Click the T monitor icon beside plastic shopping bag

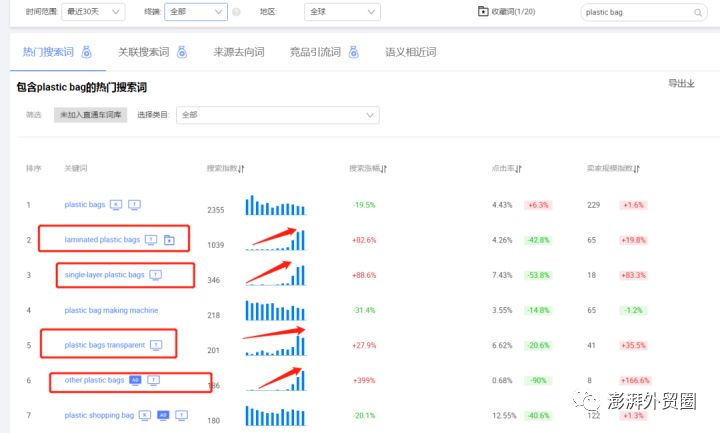coord(181,416)
